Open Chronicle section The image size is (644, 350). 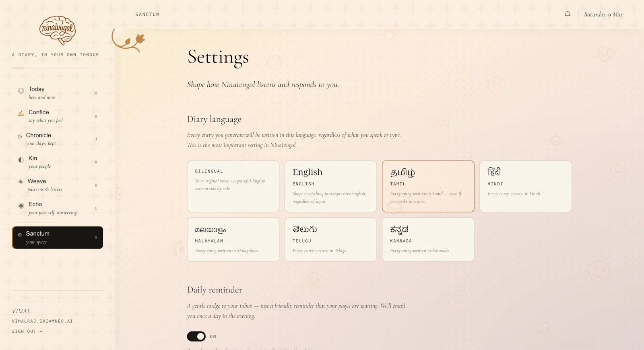[x=58, y=139]
